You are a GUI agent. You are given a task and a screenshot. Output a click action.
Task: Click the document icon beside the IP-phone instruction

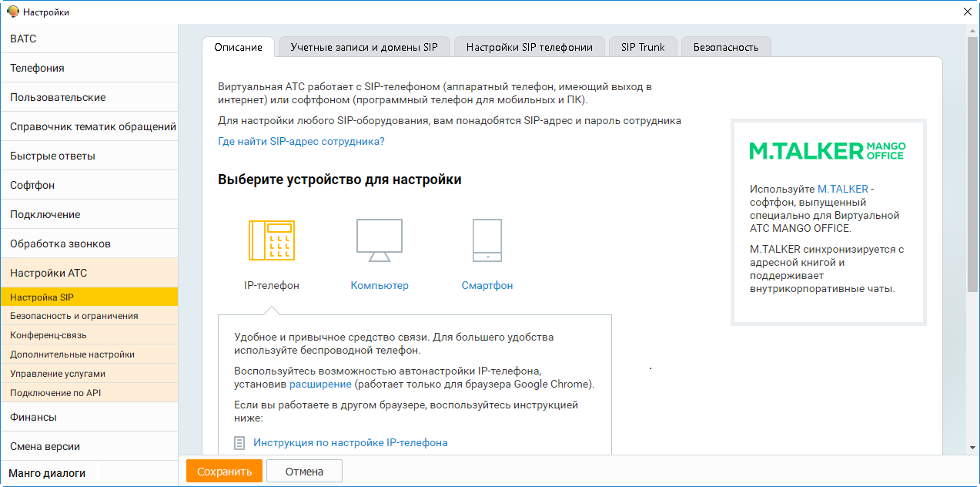coord(240,442)
